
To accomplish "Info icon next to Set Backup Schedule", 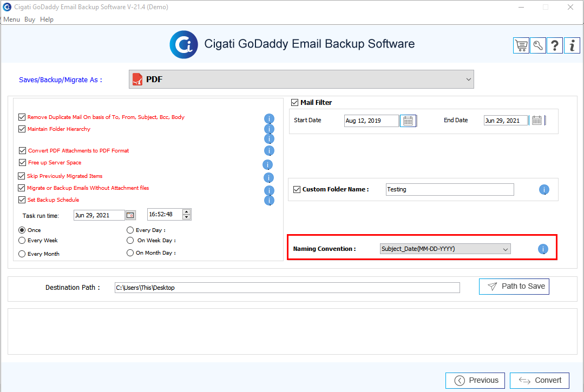I will (x=270, y=201).
